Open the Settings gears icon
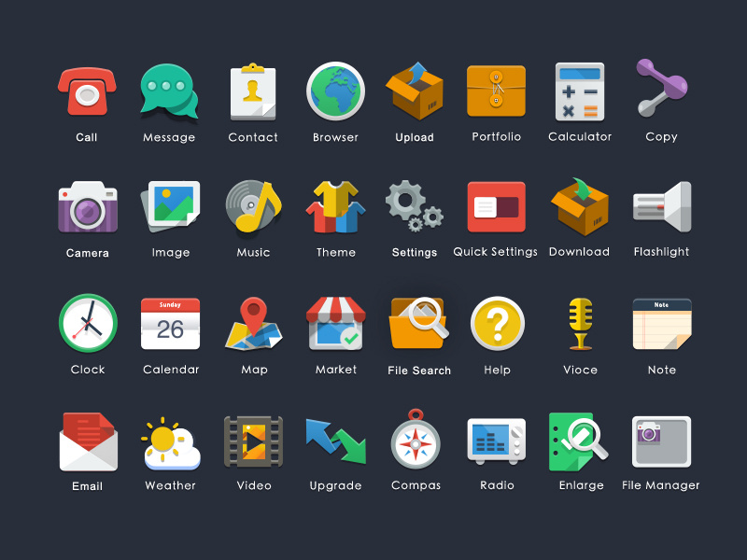This screenshot has height=560, width=747. tap(415, 206)
